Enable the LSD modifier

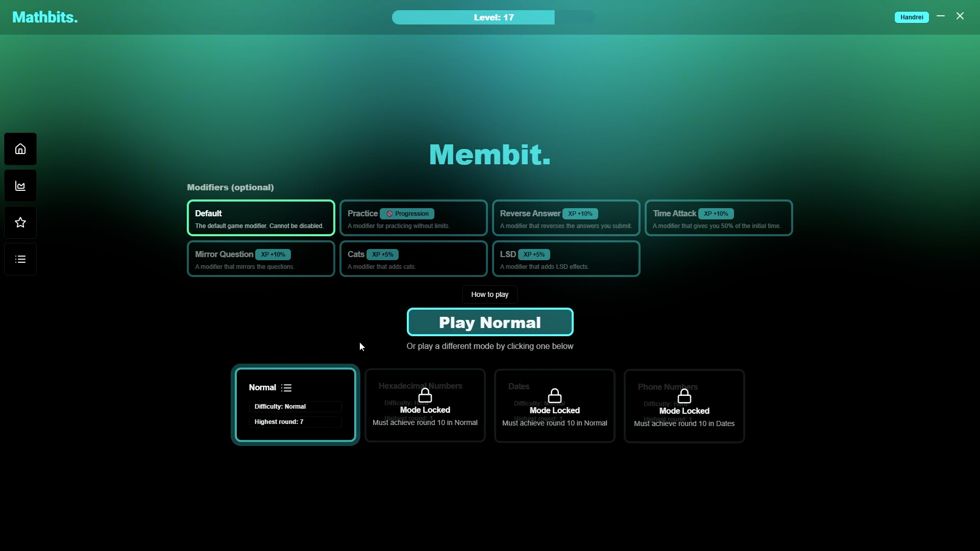(566, 259)
